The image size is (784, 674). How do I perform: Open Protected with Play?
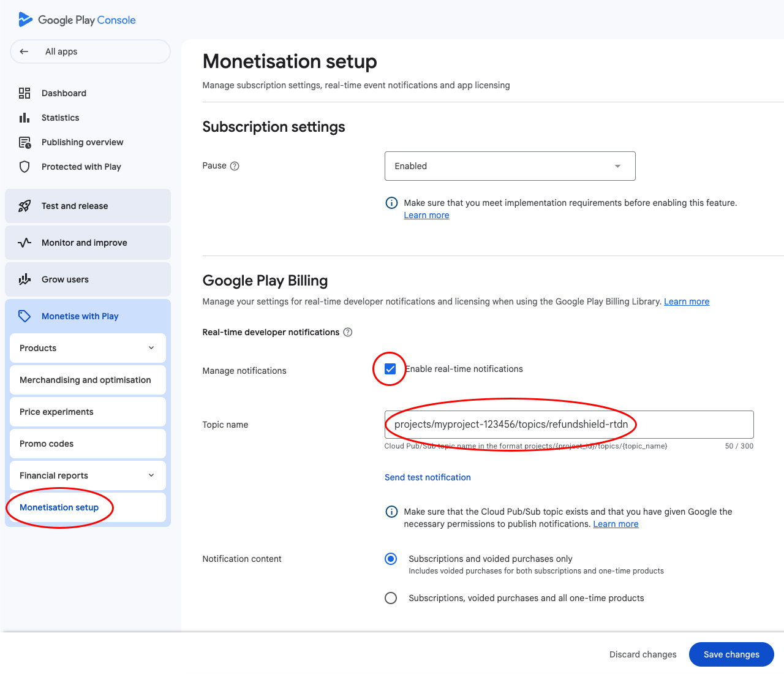pyautogui.click(x=81, y=167)
